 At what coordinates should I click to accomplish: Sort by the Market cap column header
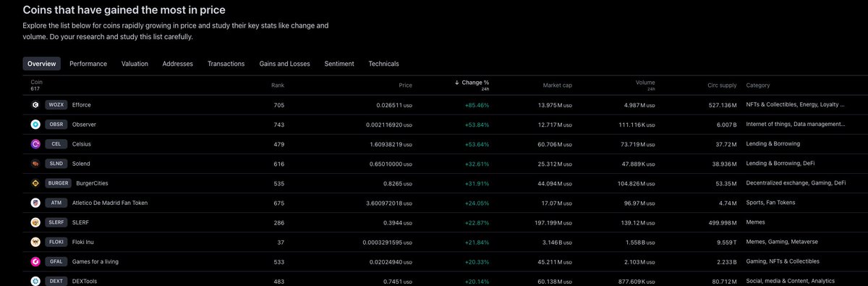pos(558,85)
